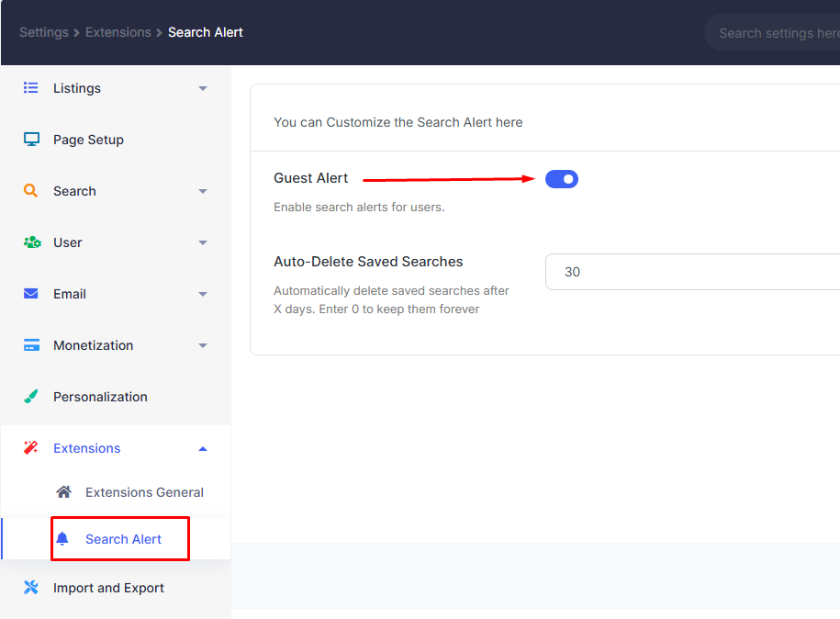The image size is (840, 619).
Task: Collapse the Extensions section arrow
Action: point(203,449)
